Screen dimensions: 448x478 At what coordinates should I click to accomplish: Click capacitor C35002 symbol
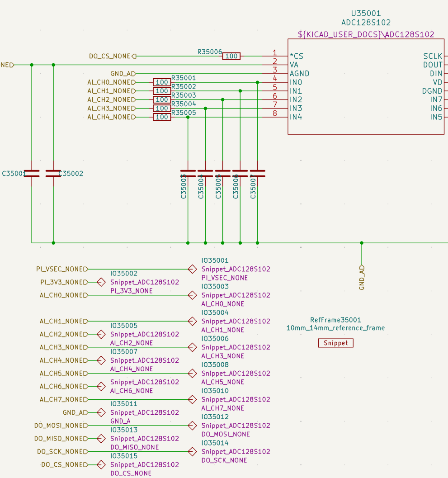pyautogui.click(x=53, y=173)
